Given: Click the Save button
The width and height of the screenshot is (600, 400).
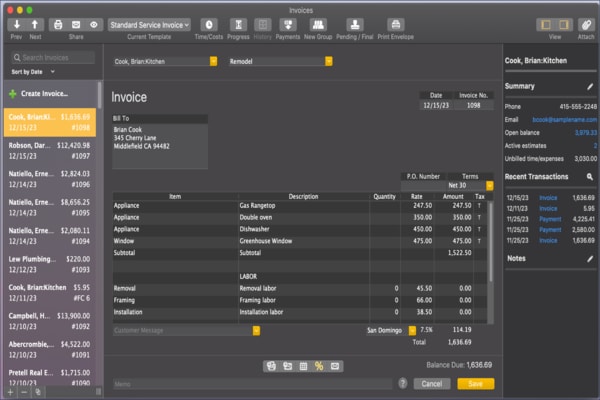Looking at the screenshot, I should (x=476, y=384).
